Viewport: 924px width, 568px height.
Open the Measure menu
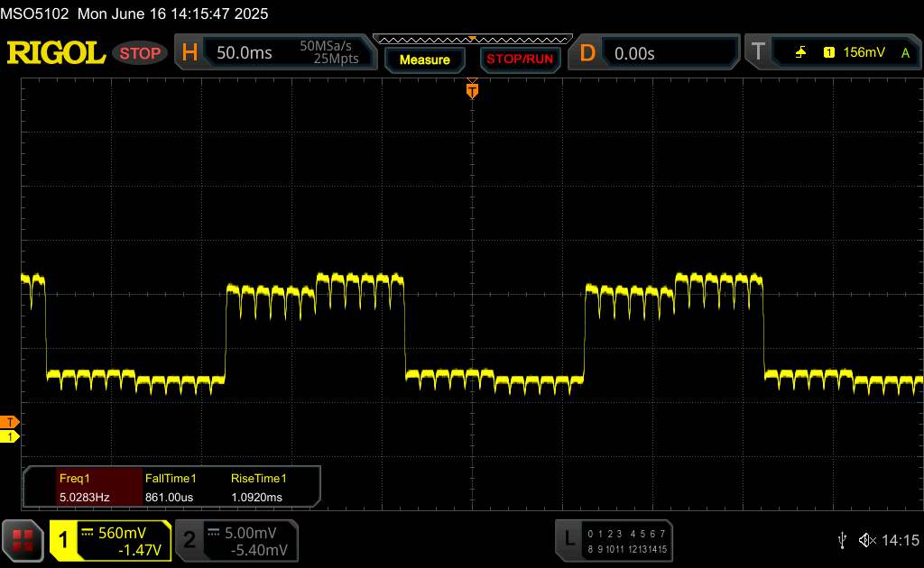point(424,60)
